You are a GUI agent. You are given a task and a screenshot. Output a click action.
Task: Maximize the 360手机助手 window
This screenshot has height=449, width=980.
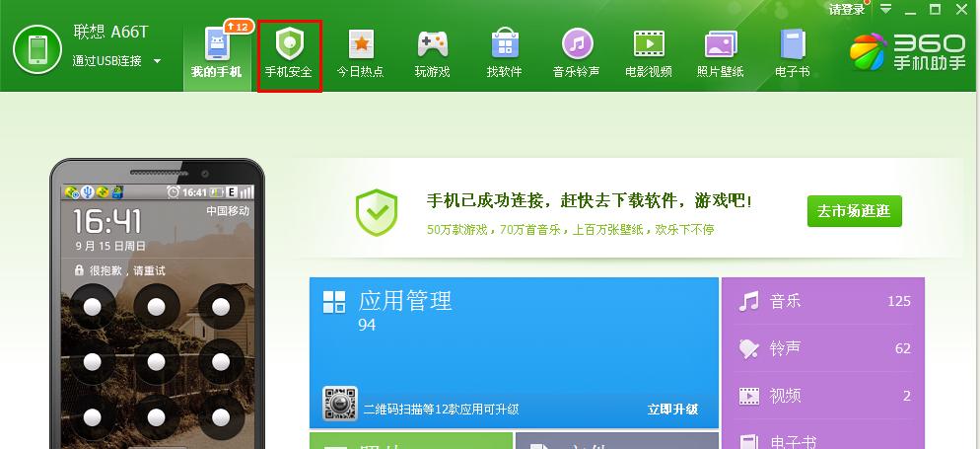[935, 9]
